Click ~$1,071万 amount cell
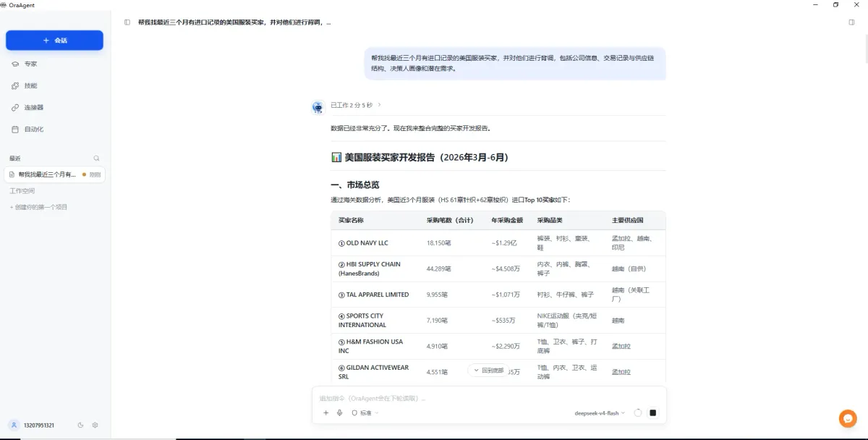Image resolution: width=868 pixels, height=440 pixels. pos(506,295)
